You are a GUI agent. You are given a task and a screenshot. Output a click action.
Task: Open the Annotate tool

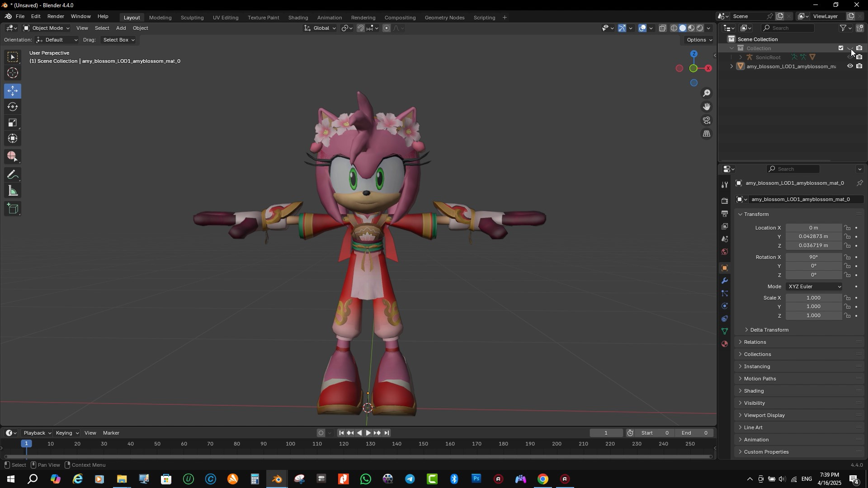12,174
